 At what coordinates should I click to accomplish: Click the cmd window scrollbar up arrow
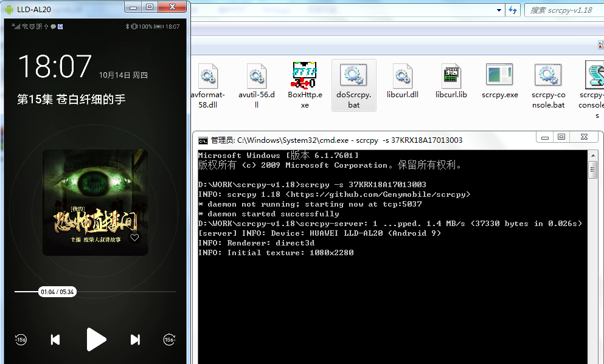click(x=593, y=156)
